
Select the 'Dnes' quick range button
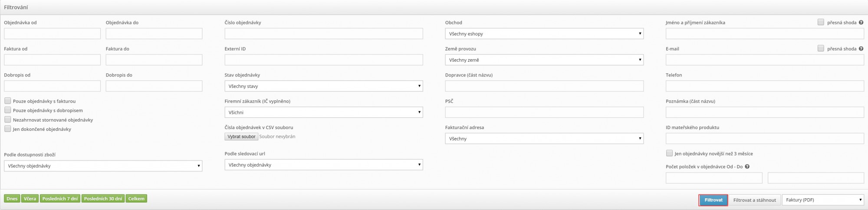coord(12,199)
